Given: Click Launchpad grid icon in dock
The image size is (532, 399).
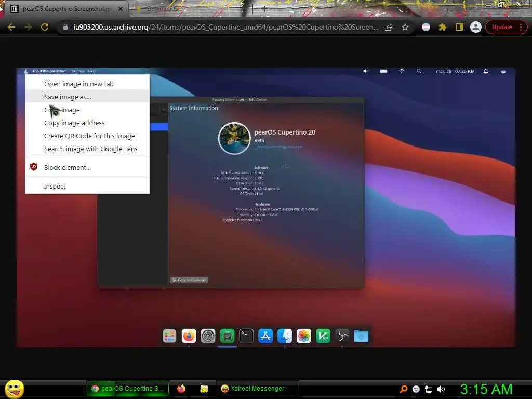Looking at the screenshot, I should point(169,336).
